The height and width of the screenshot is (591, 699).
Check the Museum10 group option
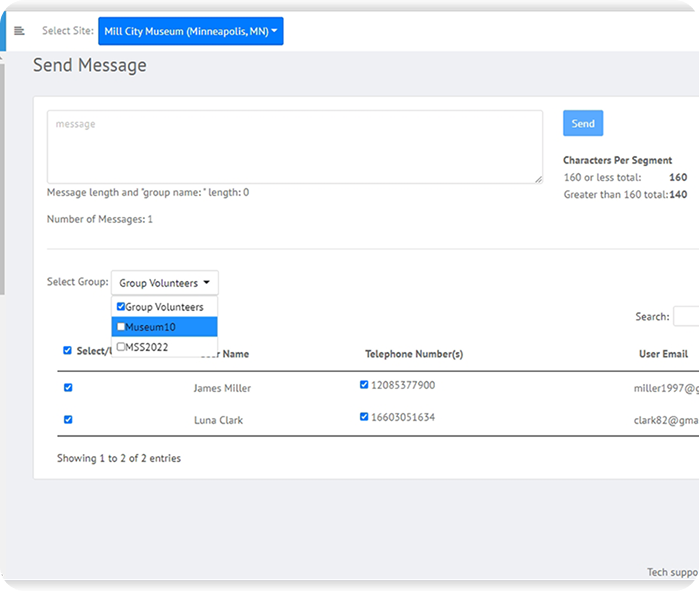[x=121, y=327]
